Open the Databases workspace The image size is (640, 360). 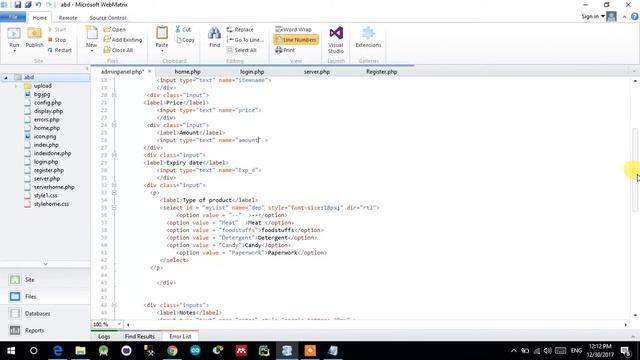(x=45, y=313)
